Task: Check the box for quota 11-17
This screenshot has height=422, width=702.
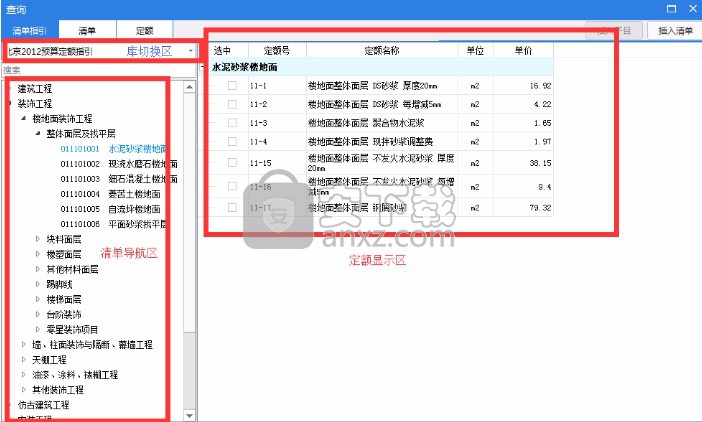Action: point(232,207)
